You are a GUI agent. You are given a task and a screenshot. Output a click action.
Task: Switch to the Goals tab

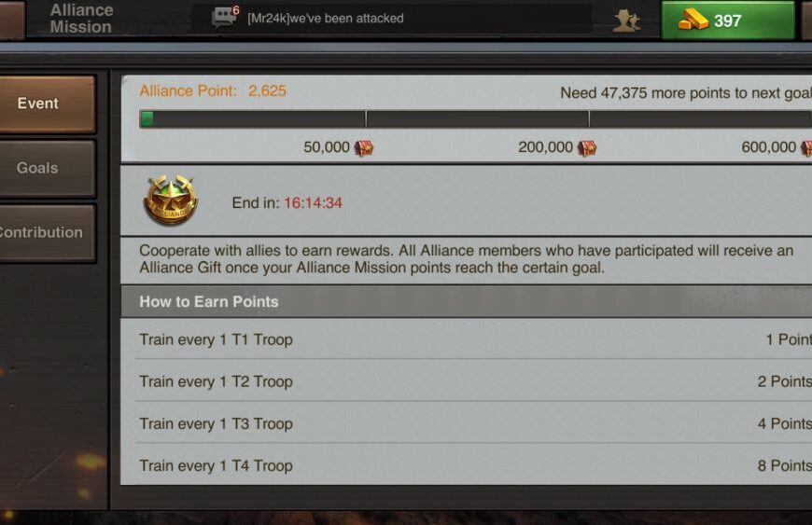[x=47, y=169]
